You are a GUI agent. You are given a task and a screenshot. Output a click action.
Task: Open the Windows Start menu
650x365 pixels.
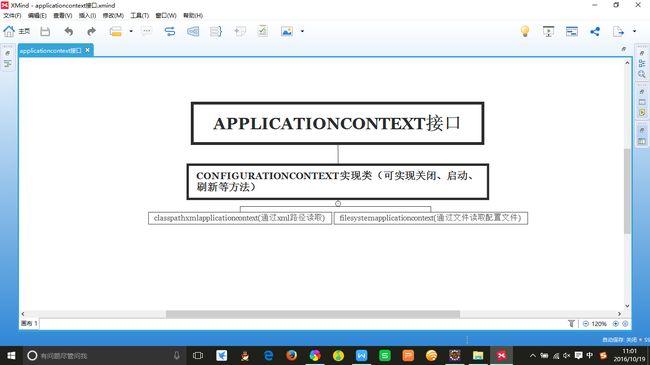(x=11, y=355)
